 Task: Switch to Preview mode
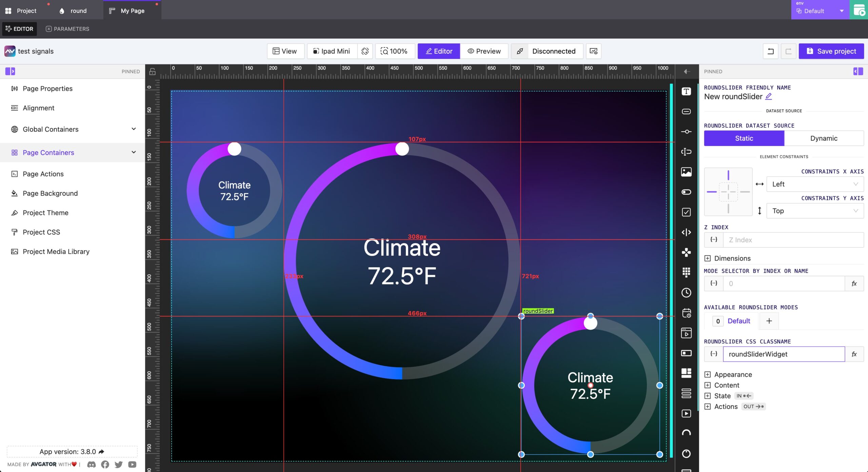(484, 51)
